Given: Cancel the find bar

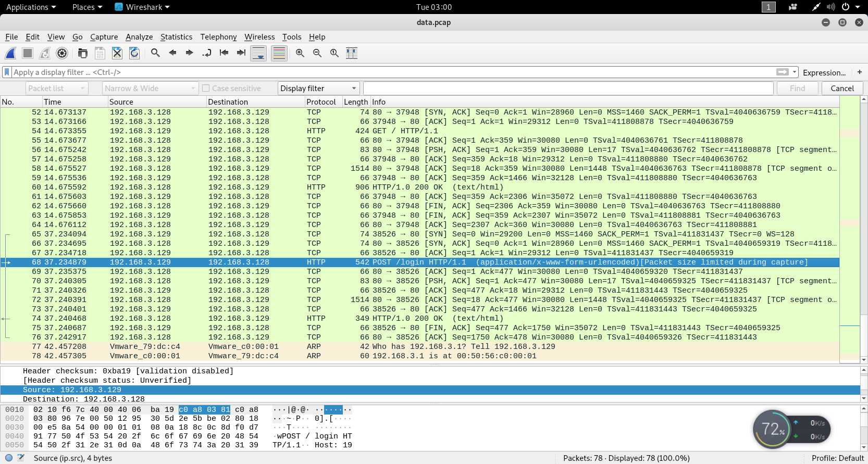Looking at the screenshot, I should (x=842, y=89).
